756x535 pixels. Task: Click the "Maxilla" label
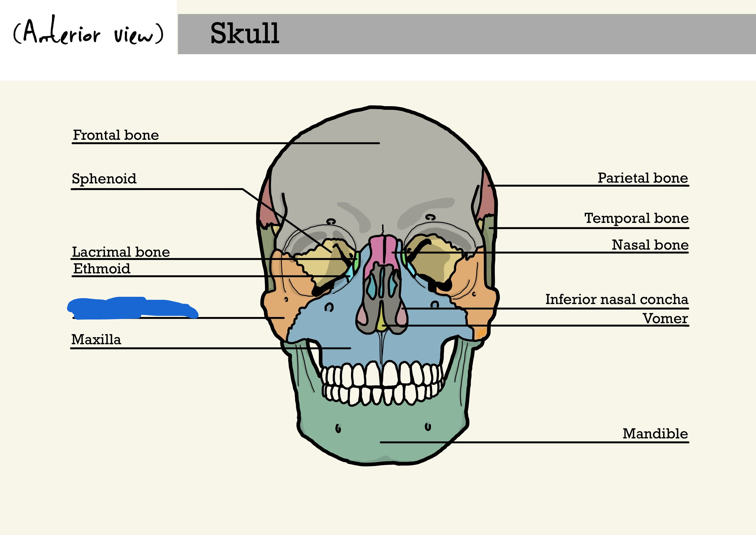click(96, 340)
